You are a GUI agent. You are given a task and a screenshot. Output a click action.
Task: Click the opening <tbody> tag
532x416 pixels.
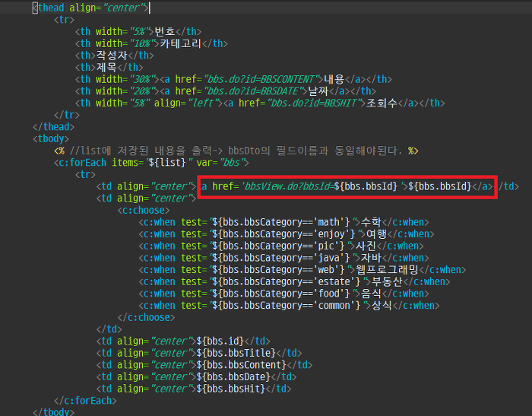coord(51,138)
